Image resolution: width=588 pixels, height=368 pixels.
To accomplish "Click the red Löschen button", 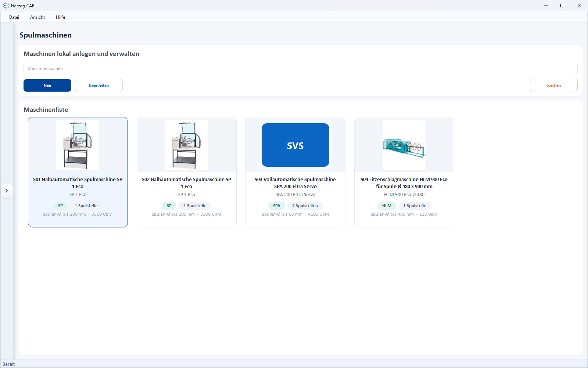I will pyautogui.click(x=553, y=85).
